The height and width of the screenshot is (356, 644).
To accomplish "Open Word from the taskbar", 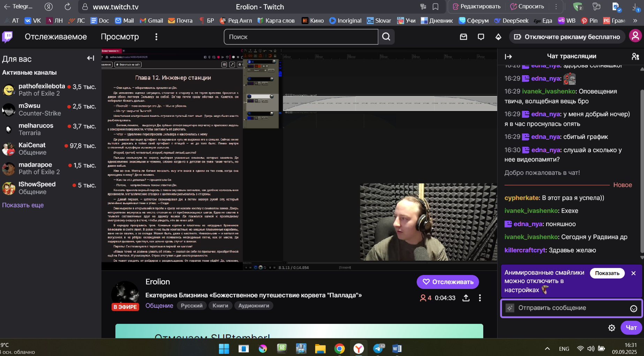I will 397,348.
